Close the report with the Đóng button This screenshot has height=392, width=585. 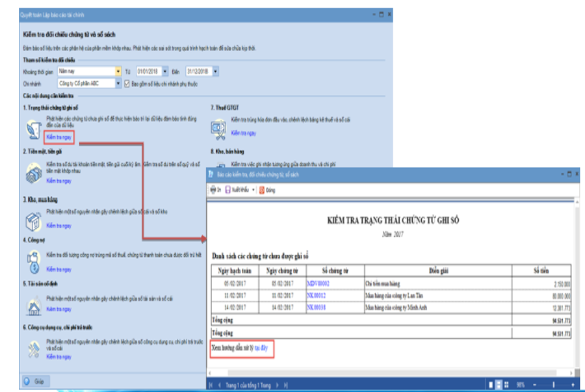point(266,190)
